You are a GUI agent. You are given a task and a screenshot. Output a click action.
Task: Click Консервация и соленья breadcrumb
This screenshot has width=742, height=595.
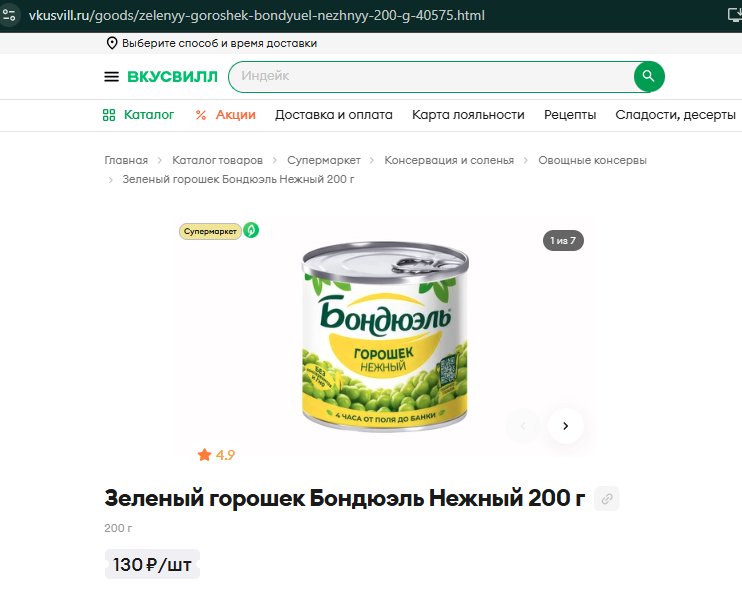(449, 160)
